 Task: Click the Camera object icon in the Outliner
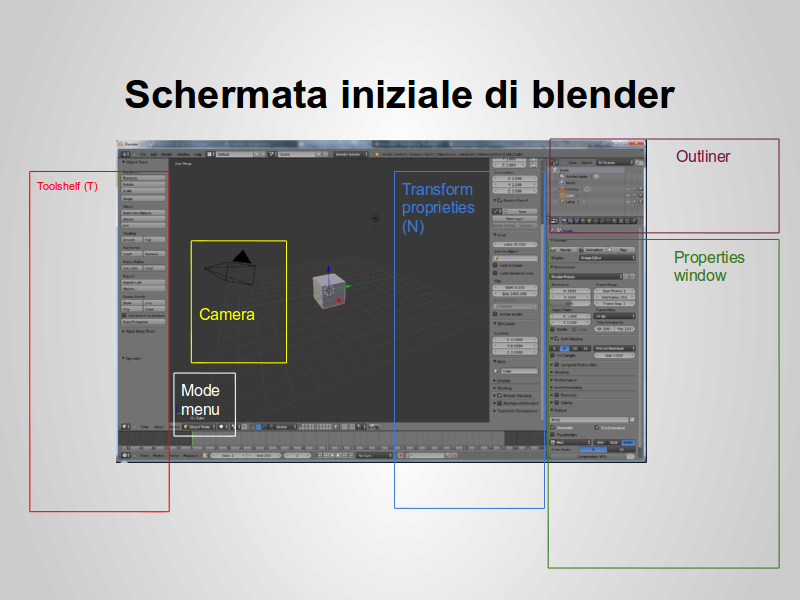[x=562, y=189]
